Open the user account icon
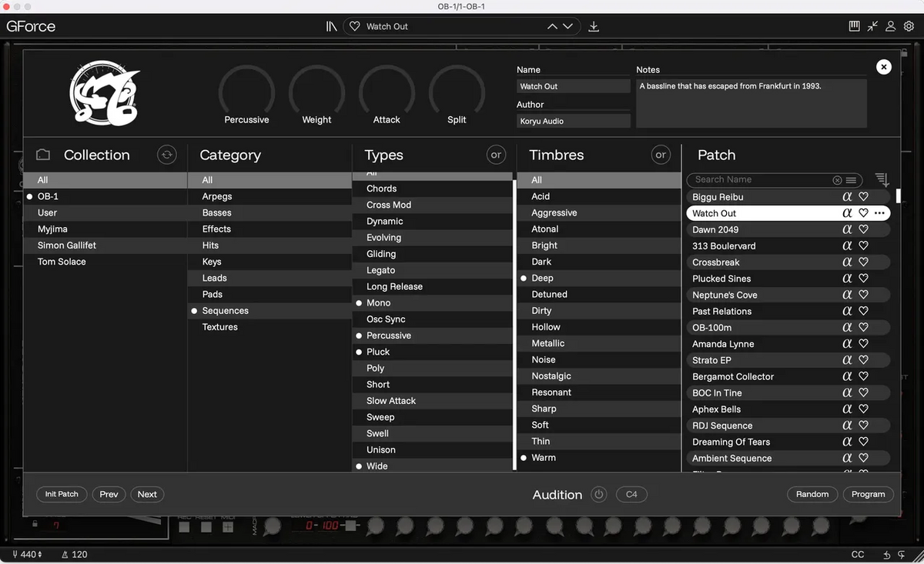924x564 pixels. [x=891, y=26]
